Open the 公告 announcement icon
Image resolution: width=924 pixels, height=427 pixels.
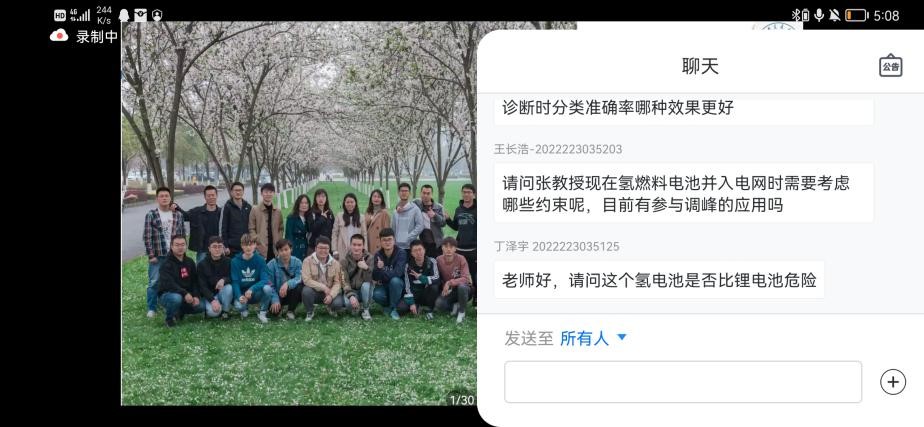tap(890, 65)
